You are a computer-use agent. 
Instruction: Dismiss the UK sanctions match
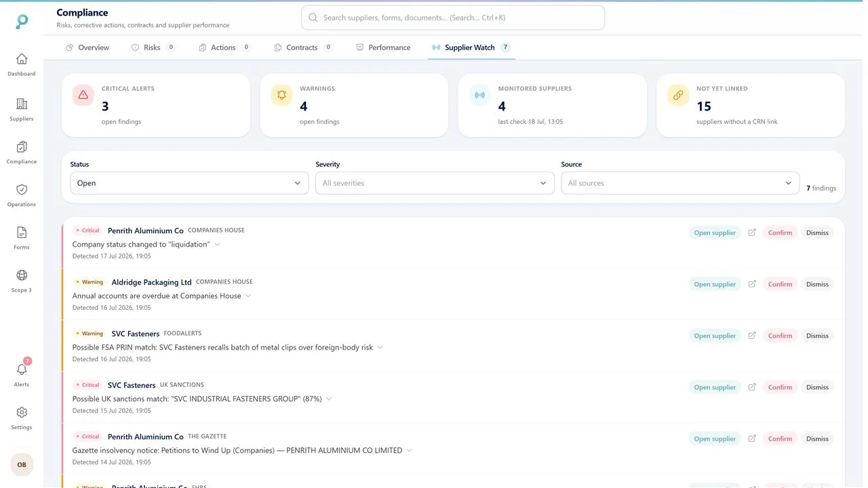[x=817, y=387]
